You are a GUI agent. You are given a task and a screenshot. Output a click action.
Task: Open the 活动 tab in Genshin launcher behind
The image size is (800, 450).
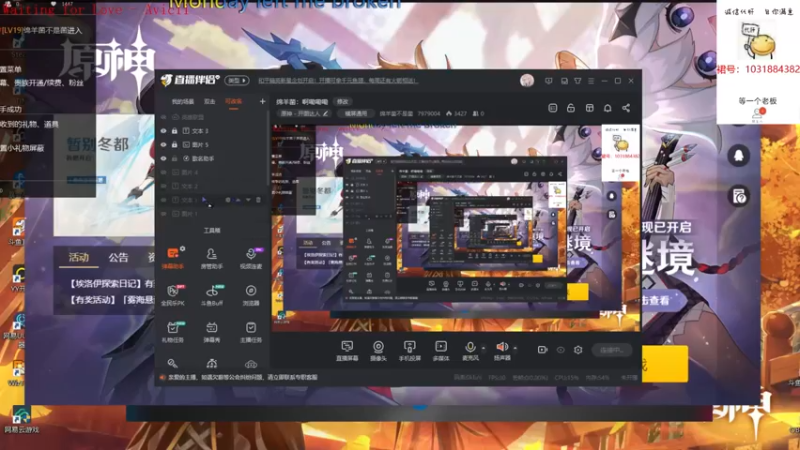[x=79, y=258]
